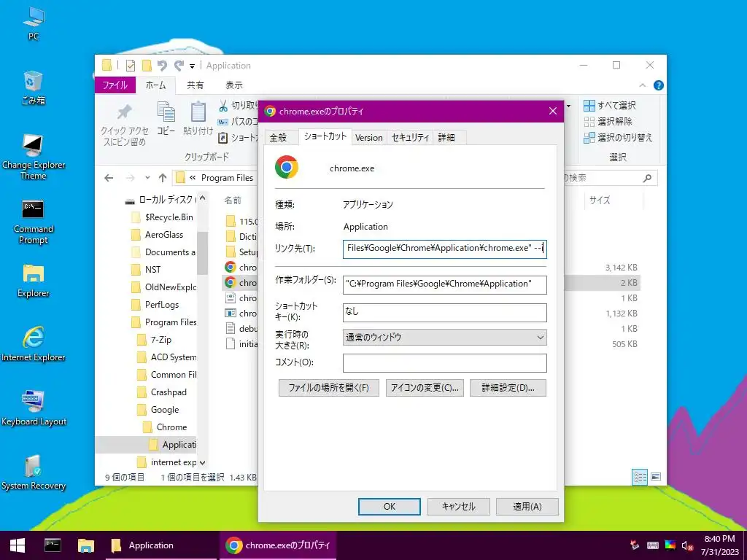Click the Cut (切り取り) scissors icon
This screenshot has width=747, height=560.
(x=223, y=105)
